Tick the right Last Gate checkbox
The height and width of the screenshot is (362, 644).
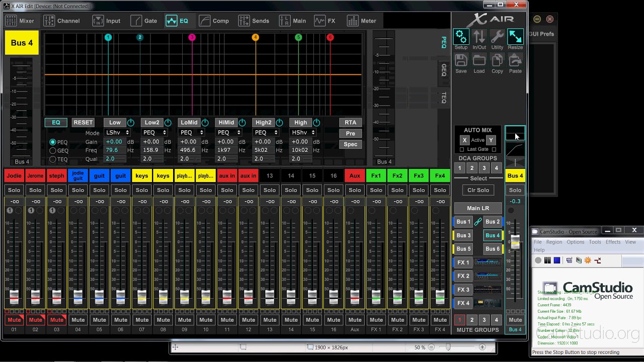[494, 149]
